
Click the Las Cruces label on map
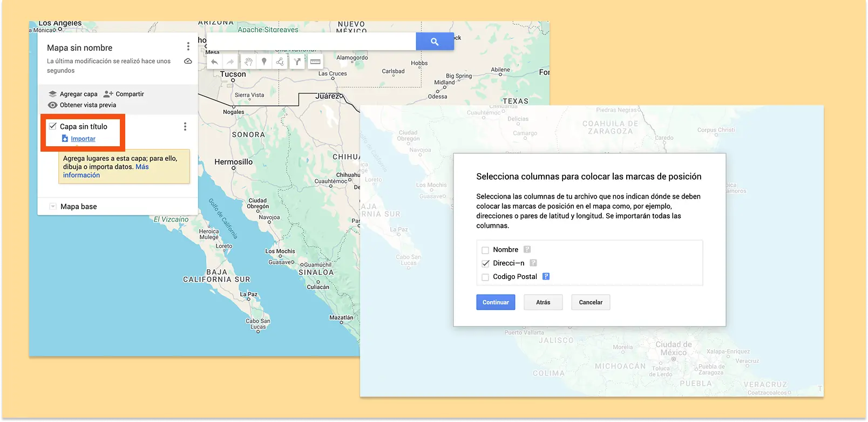click(x=333, y=74)
